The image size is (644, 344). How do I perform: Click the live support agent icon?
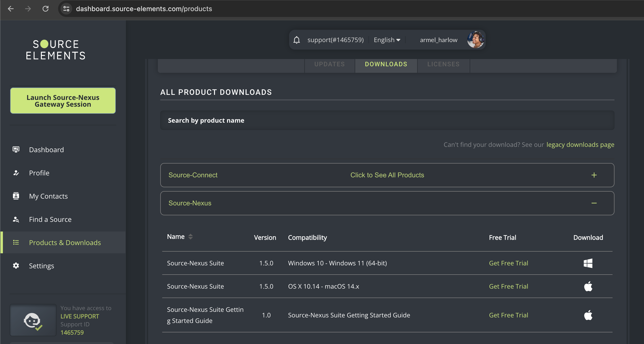tap(33, 320)
